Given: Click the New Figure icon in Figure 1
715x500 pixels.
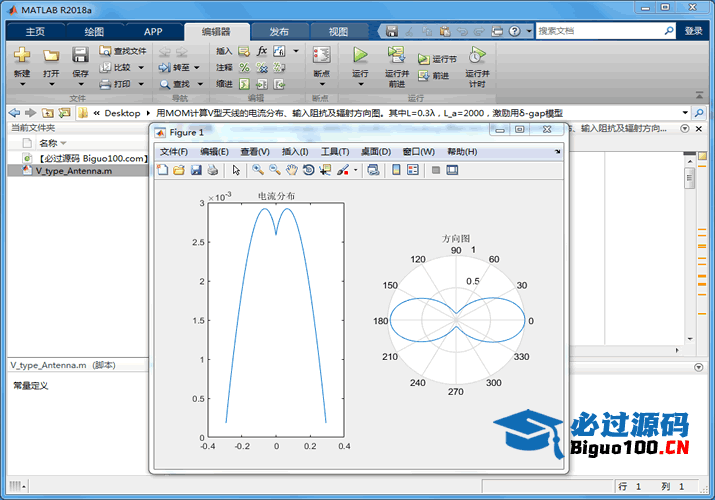Looking at the screenshot, I should (x=162, y=170).
